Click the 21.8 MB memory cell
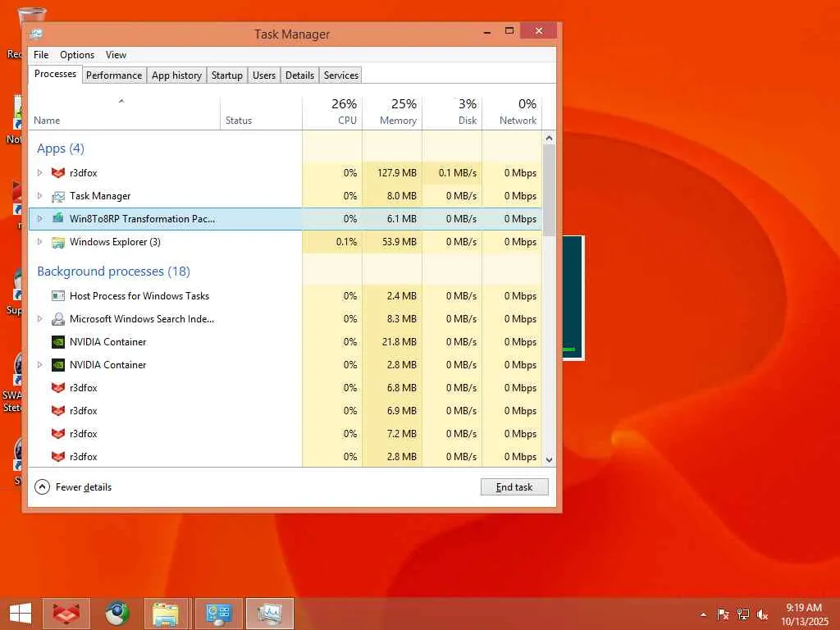The height and width of the screenshot is (630, 840). point(392,342)
